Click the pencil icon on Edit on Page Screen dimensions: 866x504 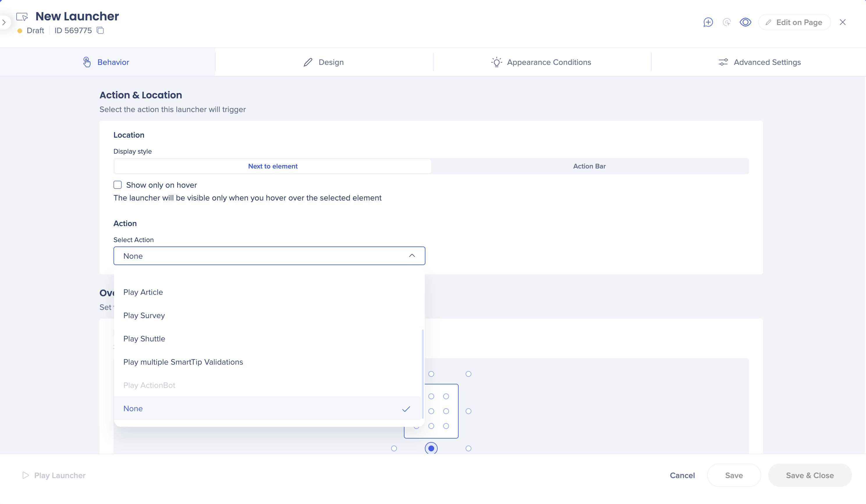[x=769, y=22]
